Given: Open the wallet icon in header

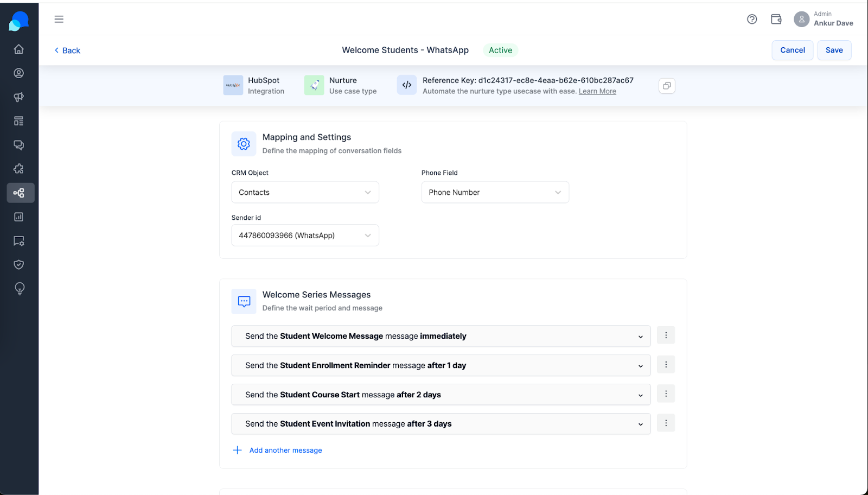Looking at the screenshot, I should (x=776, y=19).
